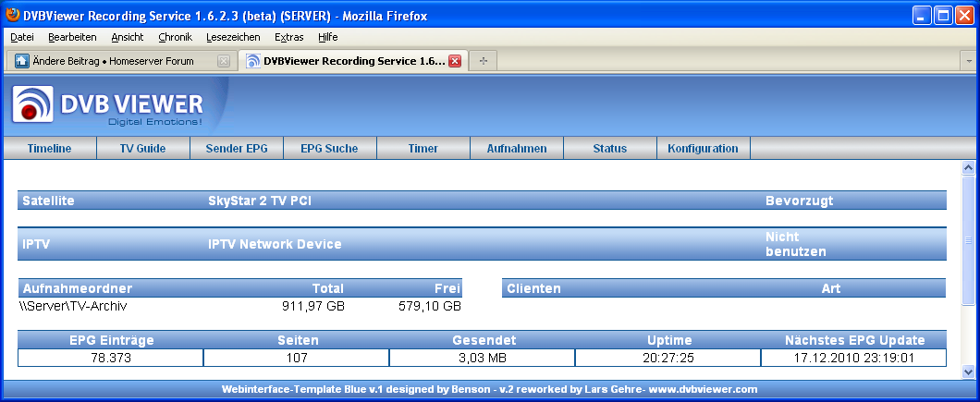Click the Gesendet value 3,03 MB
Viewport: 980px width, 402px height.
click(x=482, y=359)
